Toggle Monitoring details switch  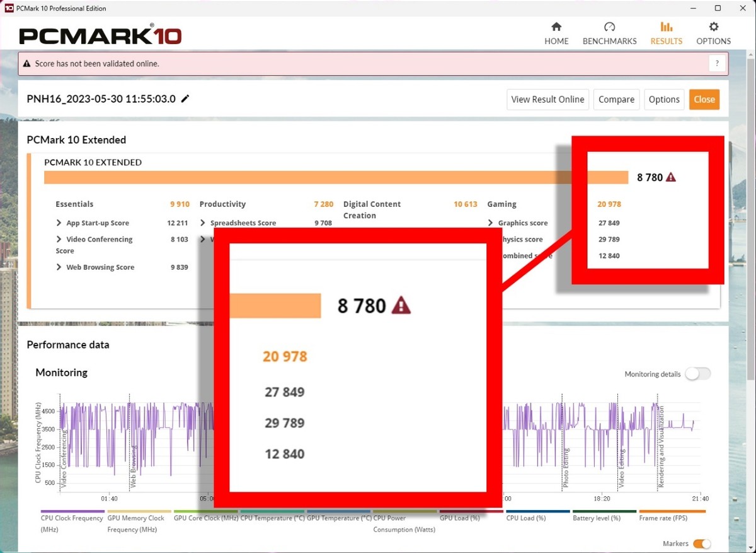(x=697, y=374)
